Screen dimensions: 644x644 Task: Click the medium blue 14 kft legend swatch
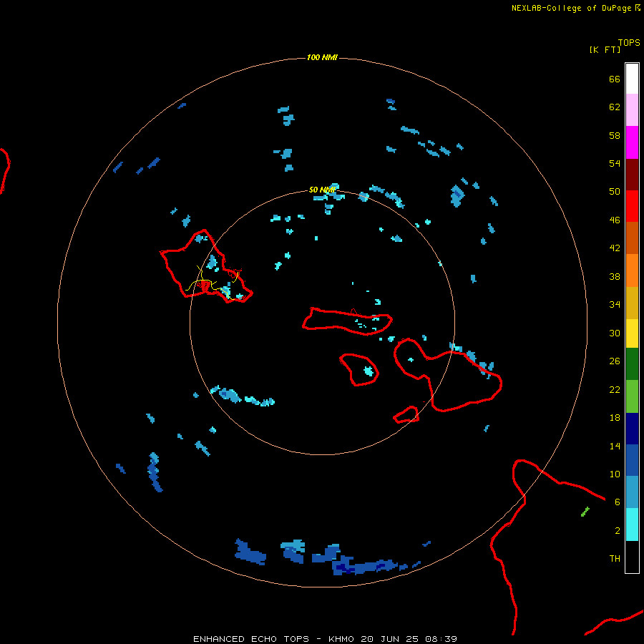point(632,460)
